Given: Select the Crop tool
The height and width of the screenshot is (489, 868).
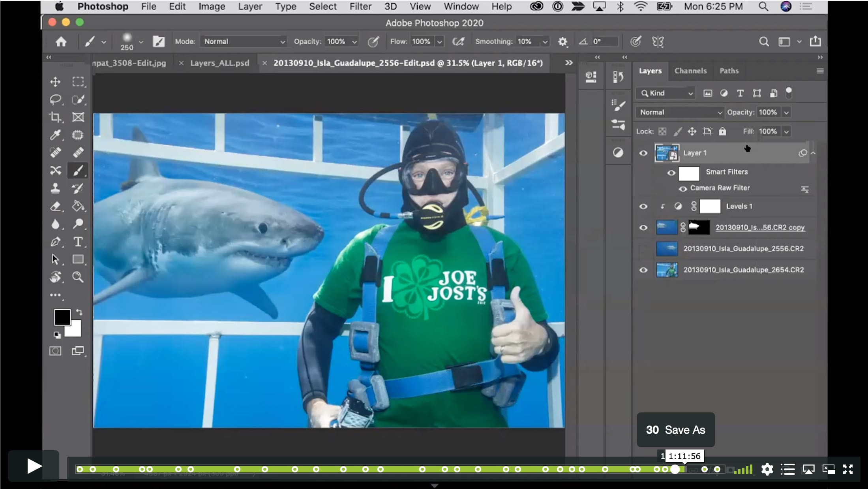Looking at the screenshot, I should [55, 117].
